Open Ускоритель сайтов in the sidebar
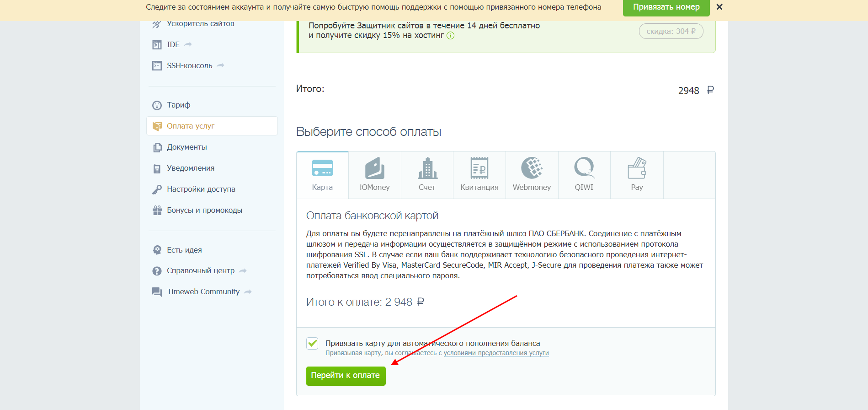 coord(200,24)
